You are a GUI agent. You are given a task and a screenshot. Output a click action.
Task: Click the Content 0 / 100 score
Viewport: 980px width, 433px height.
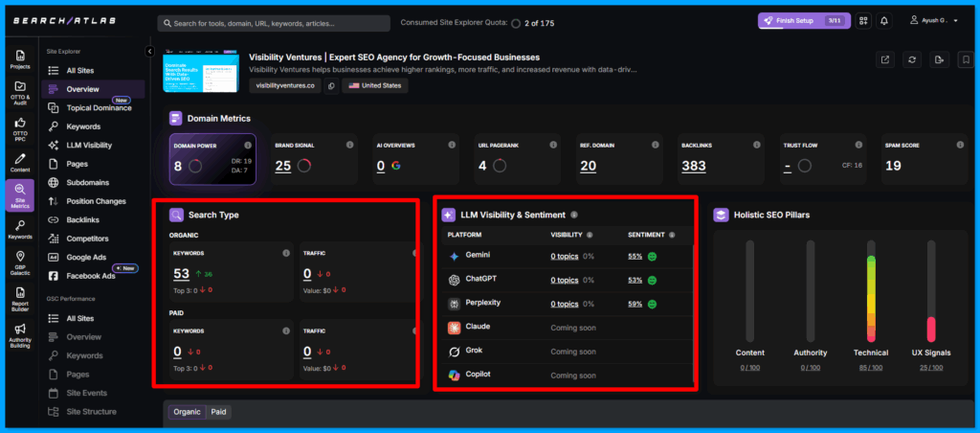[x=750, y=367]
